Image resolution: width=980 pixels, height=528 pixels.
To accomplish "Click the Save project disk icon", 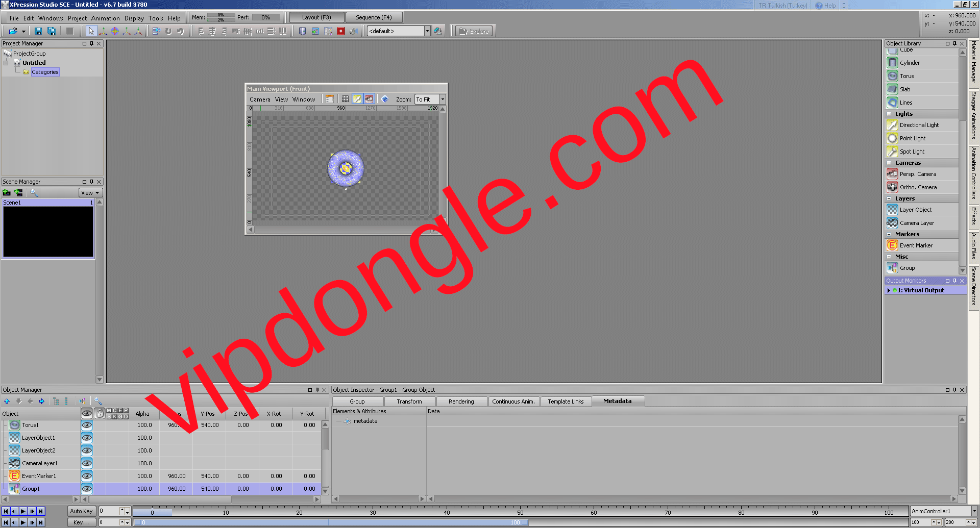I will tap(38, 31).
